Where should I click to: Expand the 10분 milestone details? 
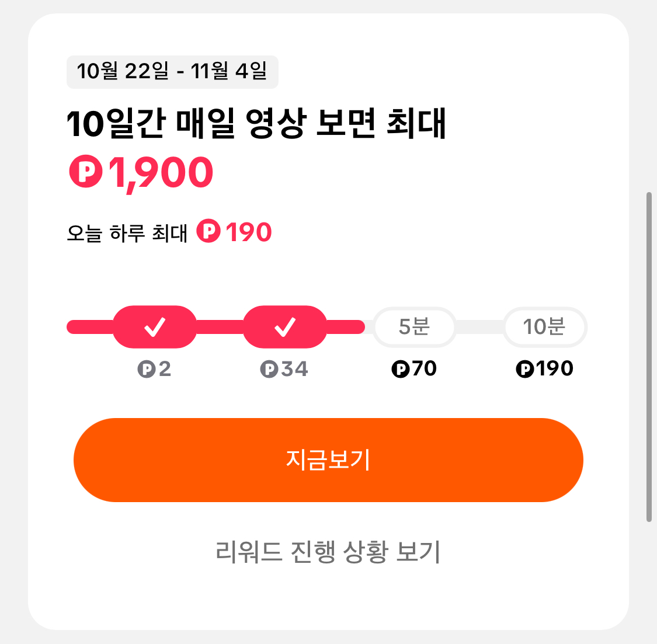(x=545, y=328)
